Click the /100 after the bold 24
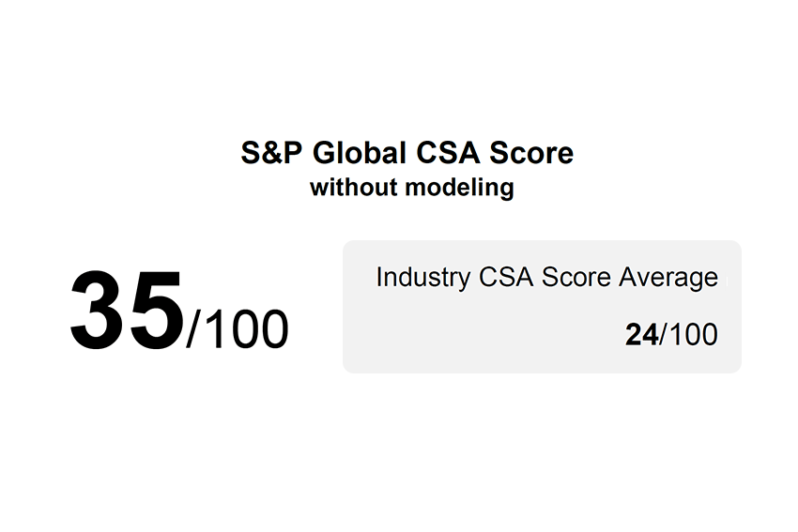Screen dimensions: 798x532 coord(688,334)
